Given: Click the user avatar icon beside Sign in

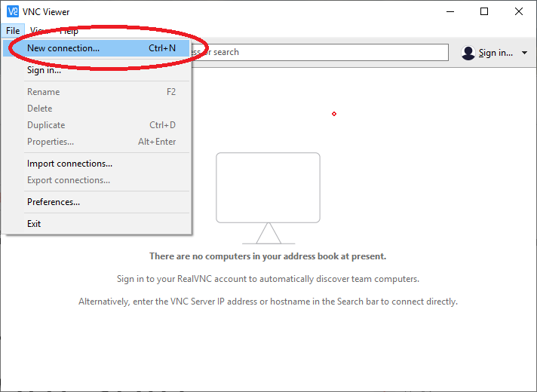Looking at the screenshot, I should coord(468,53).
